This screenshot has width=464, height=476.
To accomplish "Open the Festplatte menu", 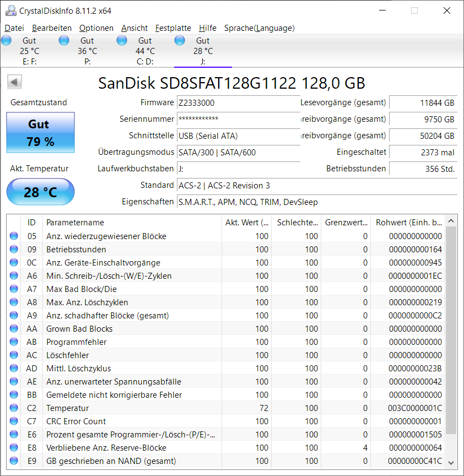I will [x=173, y=28].
